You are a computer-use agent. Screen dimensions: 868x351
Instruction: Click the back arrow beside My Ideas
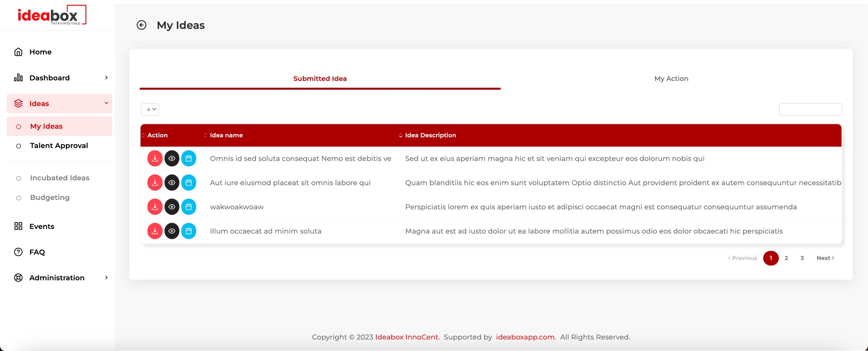141,25
